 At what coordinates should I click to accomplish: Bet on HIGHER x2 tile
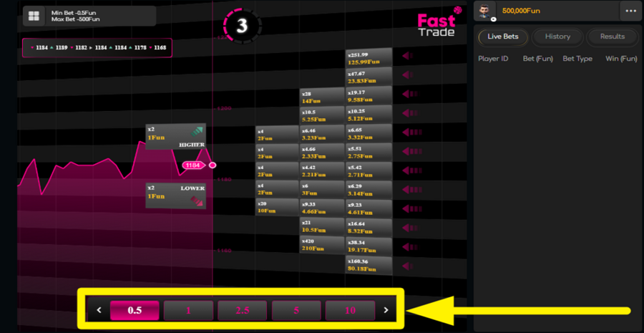pos(176,137)
